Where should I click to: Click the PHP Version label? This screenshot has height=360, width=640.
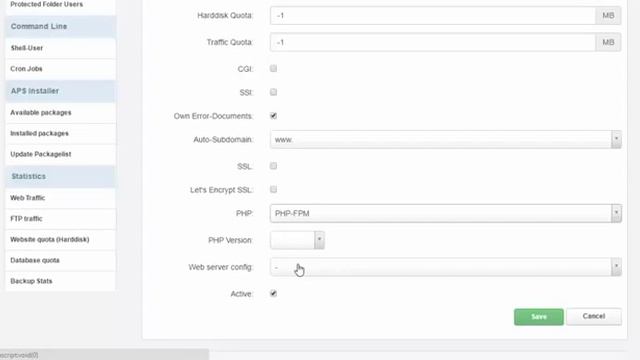(x=231, y=240)
